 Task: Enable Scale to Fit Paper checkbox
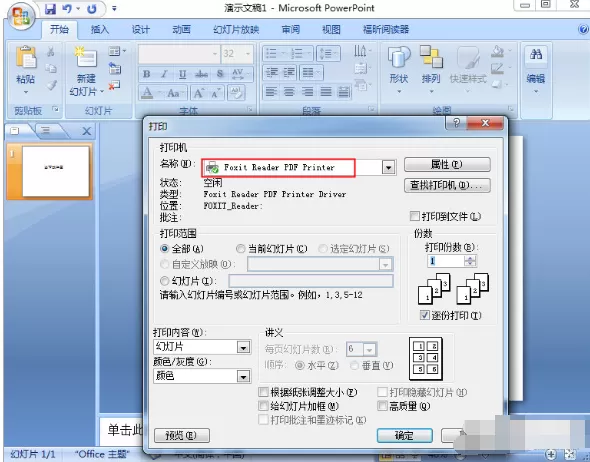pyautogui.click(x=263, y=392)
